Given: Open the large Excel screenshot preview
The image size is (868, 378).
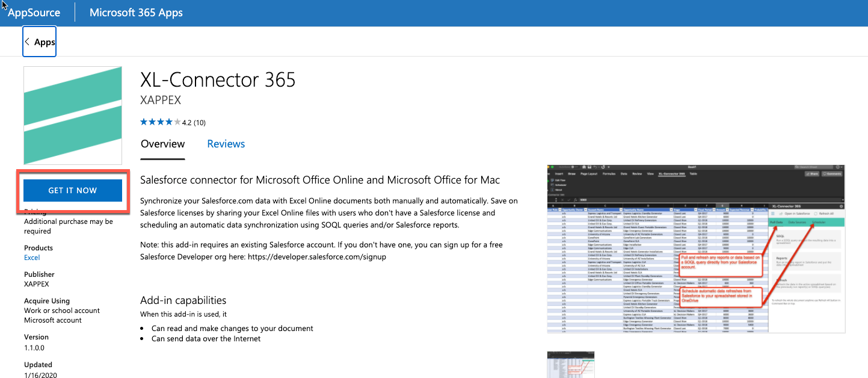Looking at the screenshot, I should (x=696, y=248).
